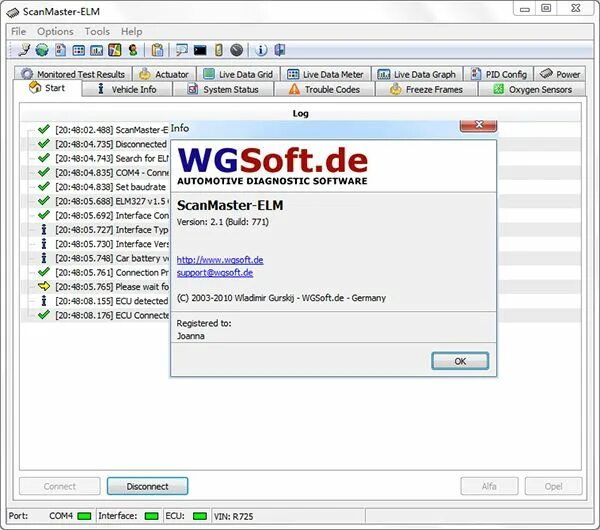This screenshot has width=600, height=530.
Task: Click the Alfa button
Action: [x=489, y=486]
